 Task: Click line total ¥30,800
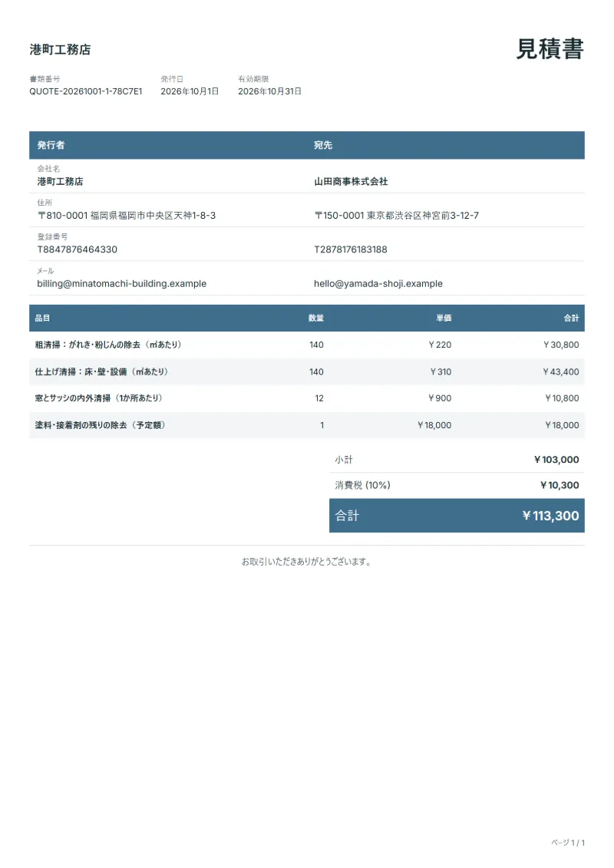pyautogui.click(x=561, y=345)
